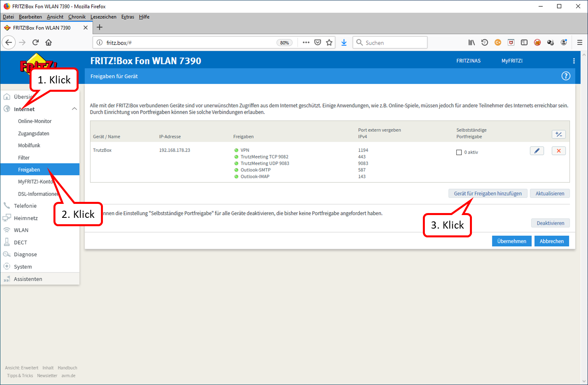Open the FRITZ!Box help question mark
This screenshot has height=385, width=588.
pos(566,76)
